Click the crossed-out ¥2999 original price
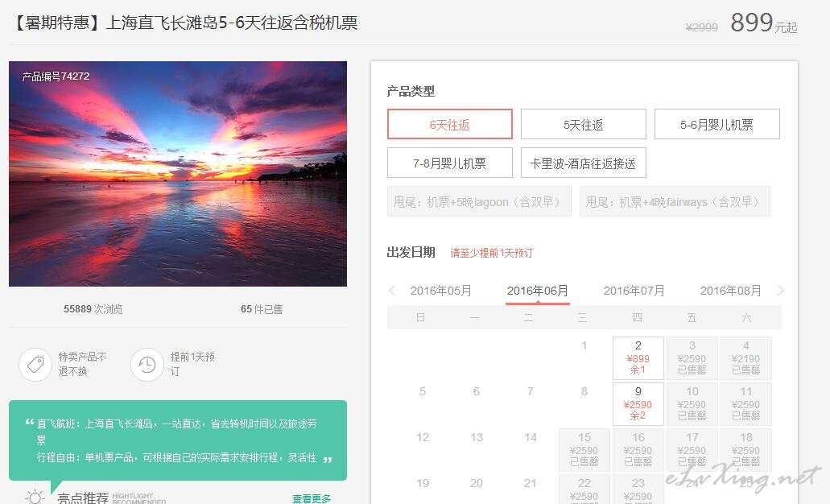This screenshot has width=830, height=504. pyautogui.click(x=702, y=27)
